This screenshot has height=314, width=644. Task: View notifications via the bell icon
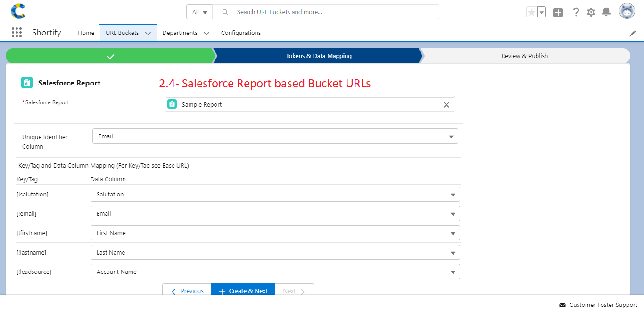click(606, 12)
